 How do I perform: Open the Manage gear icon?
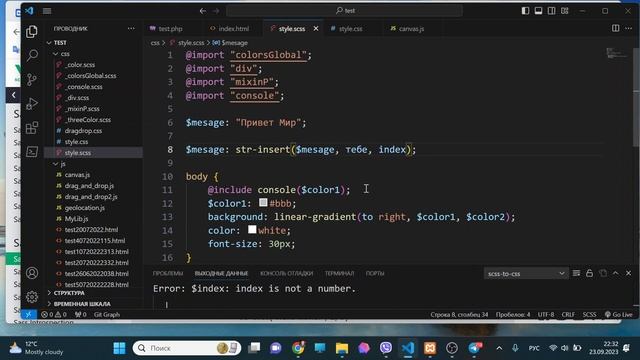[32, 297]
